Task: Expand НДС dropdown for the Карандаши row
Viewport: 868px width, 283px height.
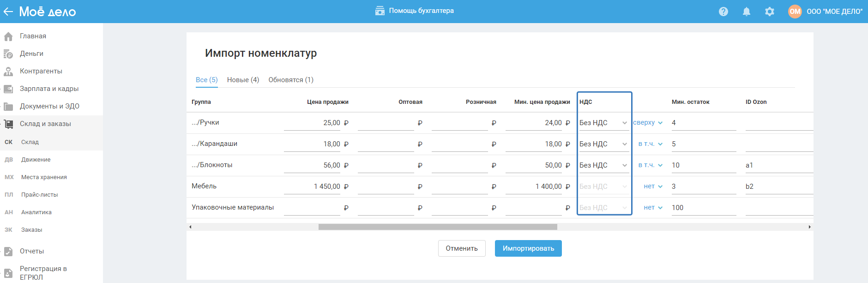Action: point(603,144)
